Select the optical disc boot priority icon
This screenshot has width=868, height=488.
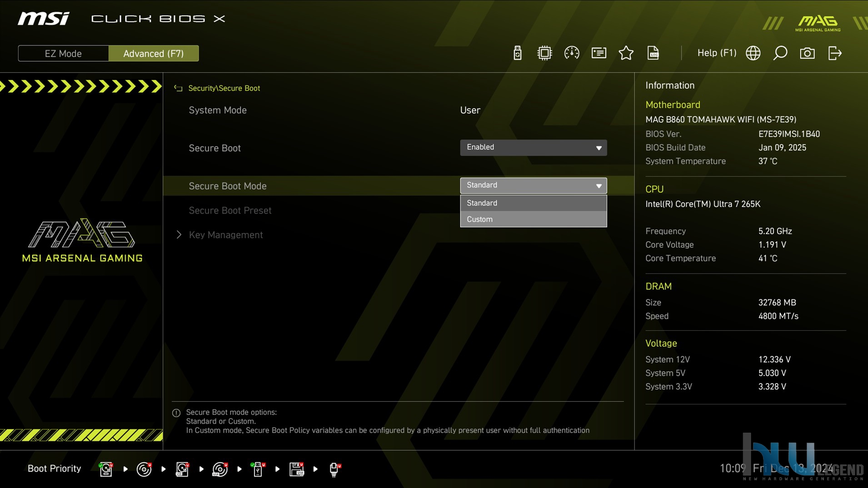144,469
